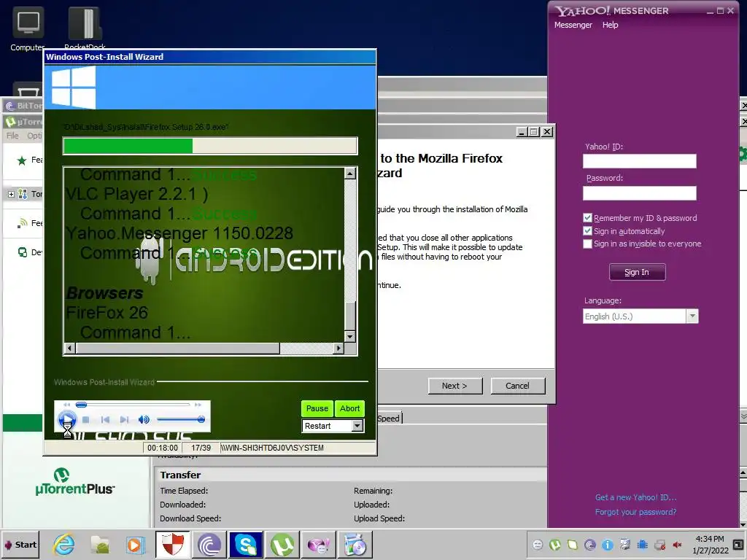Click the log horizontal scrollbar thumb
The height and width of the screenshot is (560, 747).
pyautogui.click(x=178, y=348)
